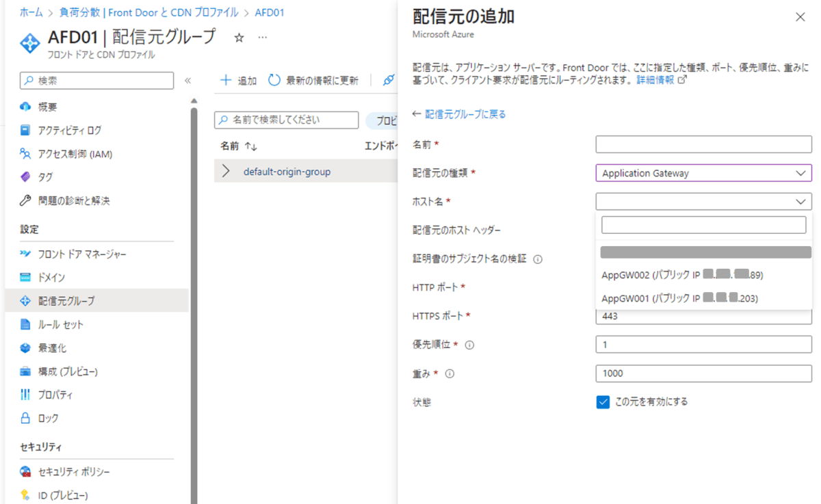The height and width of the screenshot is (504, 821).
Task: Click 最新の情報に更新 button
Action: pyautogui.click(x=313, y=81)
